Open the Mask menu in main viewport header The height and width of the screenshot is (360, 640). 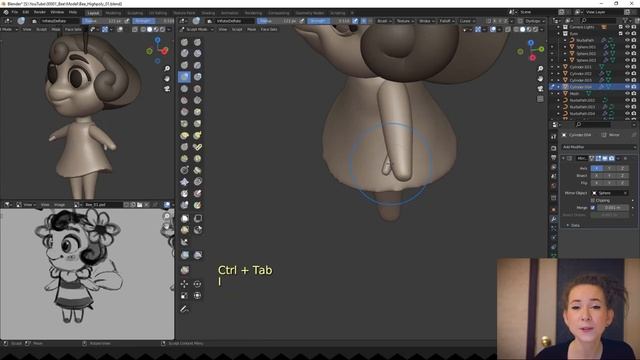(x=251, y=29)
